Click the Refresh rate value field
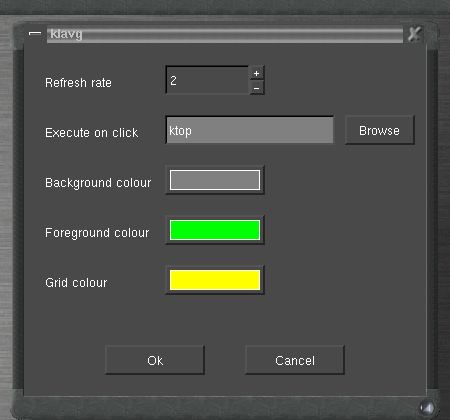The width and height of the screenshot is (450, 420). 207,80
